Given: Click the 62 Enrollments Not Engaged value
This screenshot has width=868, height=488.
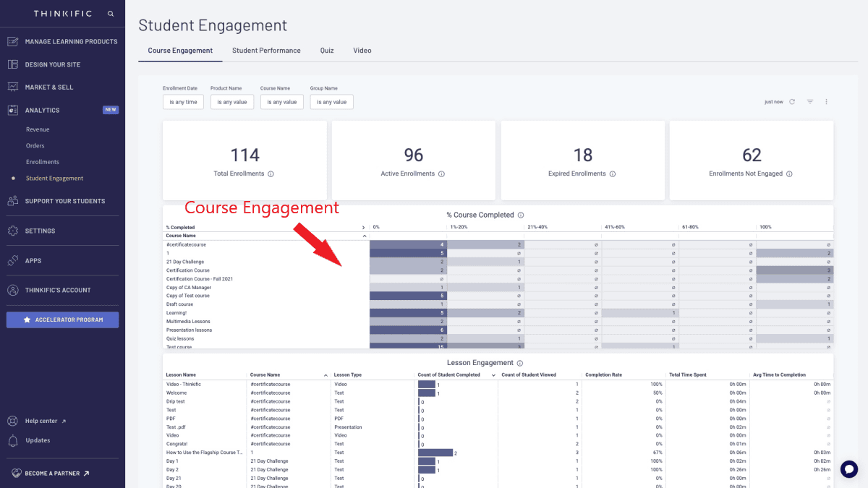Looking at the screenshot, I should pyautogui.click(x=752, y=155).
